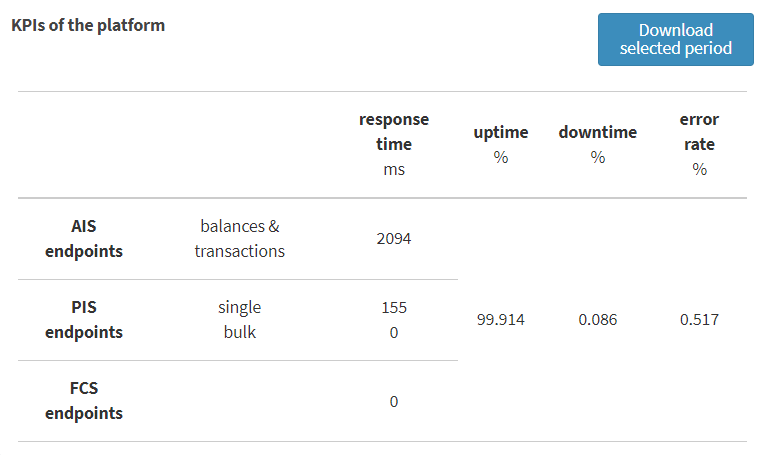Image resolution: width=764 pixels, height=455 pixels.
Task: Click the bulk payment type label
Action: coord(239,332)
